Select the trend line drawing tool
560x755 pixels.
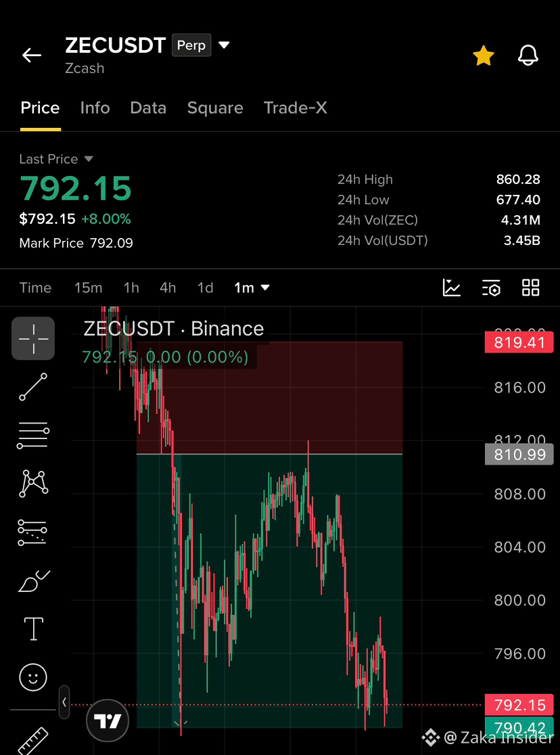[33, 387]
